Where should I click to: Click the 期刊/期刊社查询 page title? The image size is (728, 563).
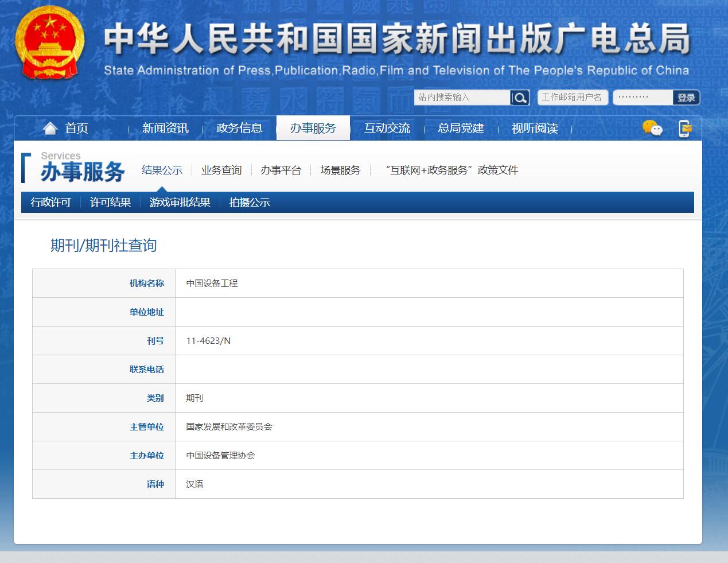tap(104, 246)
